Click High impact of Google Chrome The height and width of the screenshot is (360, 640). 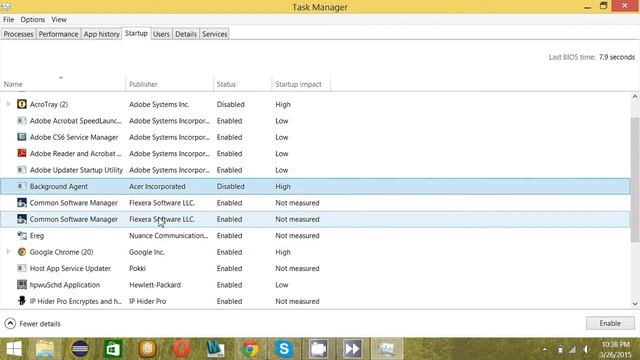click(x=283, y=252)
